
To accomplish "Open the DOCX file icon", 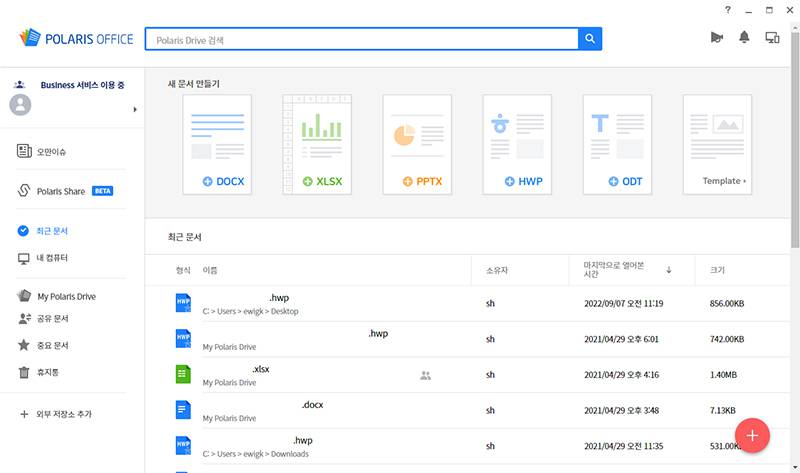I will (183, 410).
